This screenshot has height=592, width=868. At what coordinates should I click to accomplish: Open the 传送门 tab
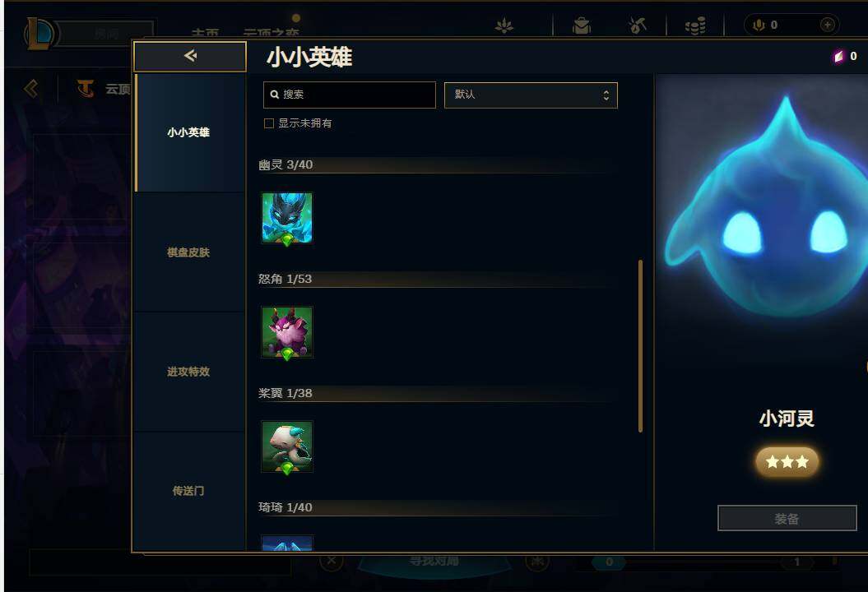click(x=189, y=492)
